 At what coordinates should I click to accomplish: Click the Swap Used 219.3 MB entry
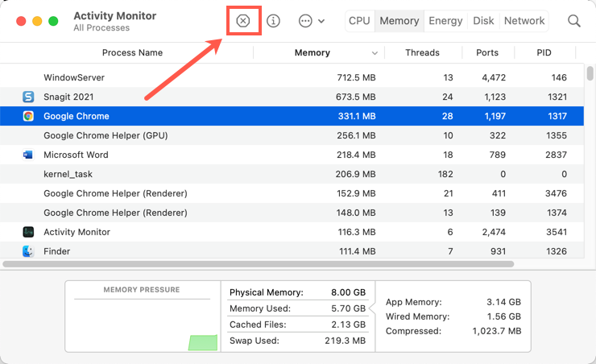297,341
